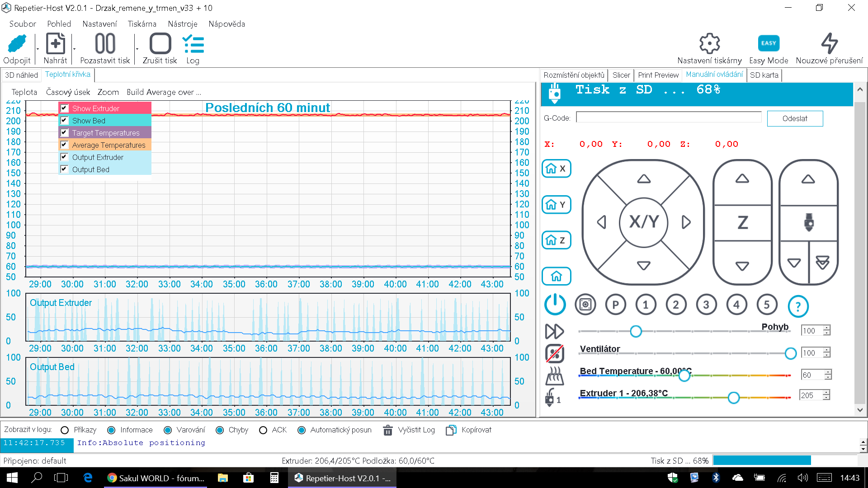Toggle the fan icon beside Ventilátor

(x=554, y=353)
